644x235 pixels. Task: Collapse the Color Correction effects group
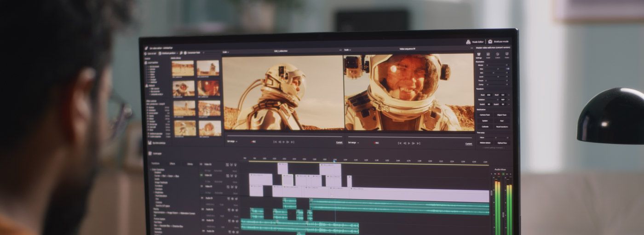point(150,170)
